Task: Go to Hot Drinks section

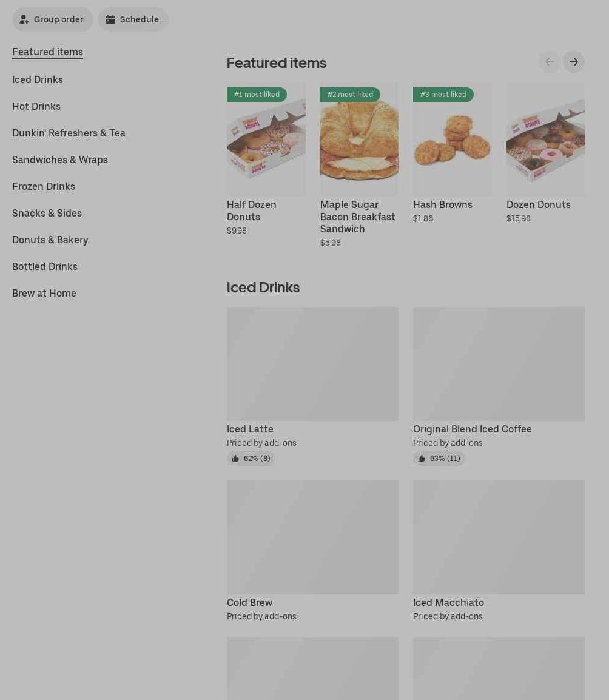Action: point(36,107)
